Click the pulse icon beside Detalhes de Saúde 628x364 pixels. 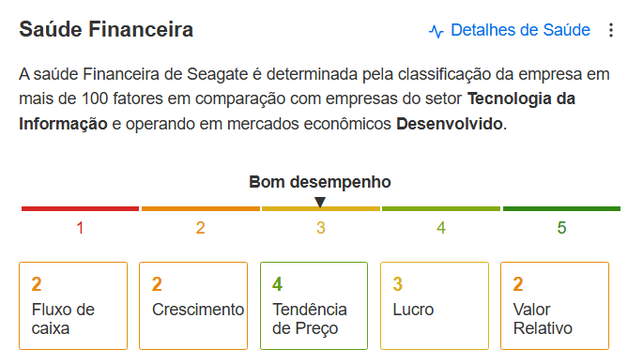pyautogui.click(x=437, y=31)
